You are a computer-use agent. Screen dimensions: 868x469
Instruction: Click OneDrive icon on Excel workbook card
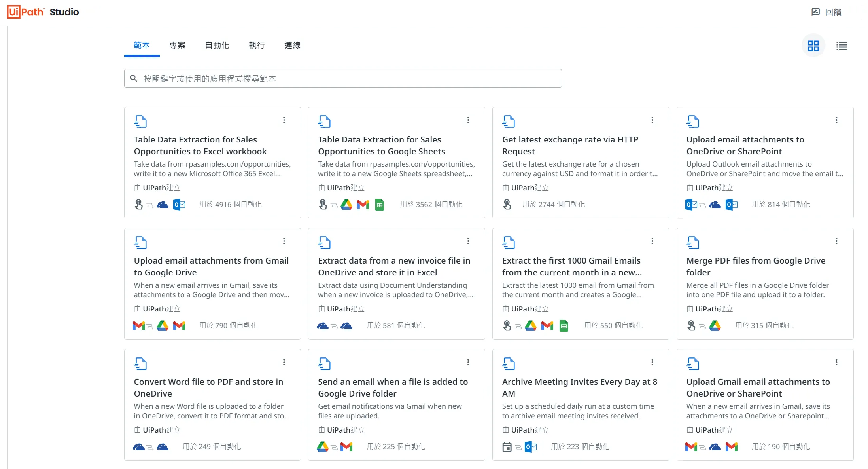click(x=163, y=205)
